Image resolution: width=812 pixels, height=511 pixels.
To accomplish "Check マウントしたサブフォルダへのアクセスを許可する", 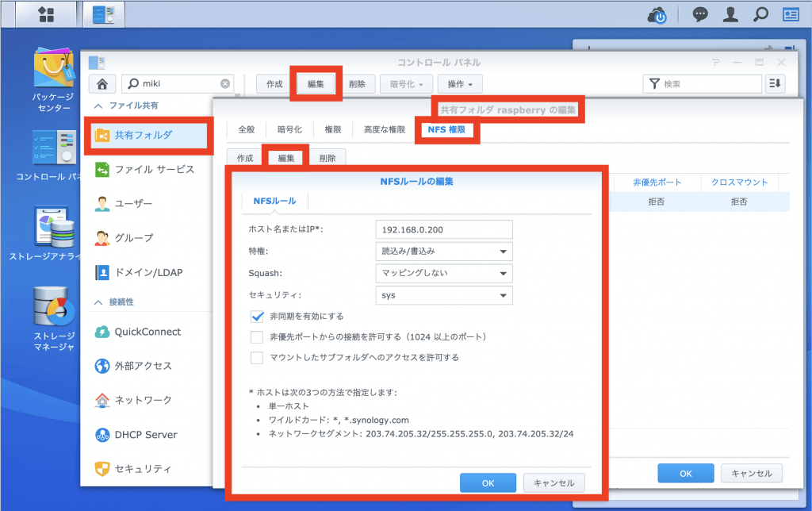I will click(x=255, y=359).
